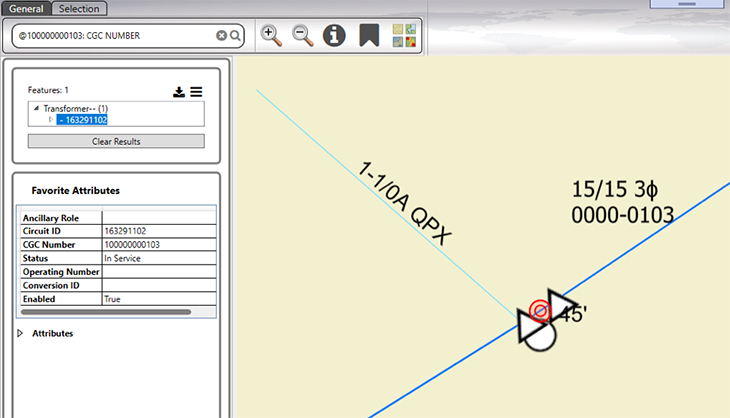Screen dimensions: 730x418
Task: Open the identify info tool
Action: coord(334,35)
